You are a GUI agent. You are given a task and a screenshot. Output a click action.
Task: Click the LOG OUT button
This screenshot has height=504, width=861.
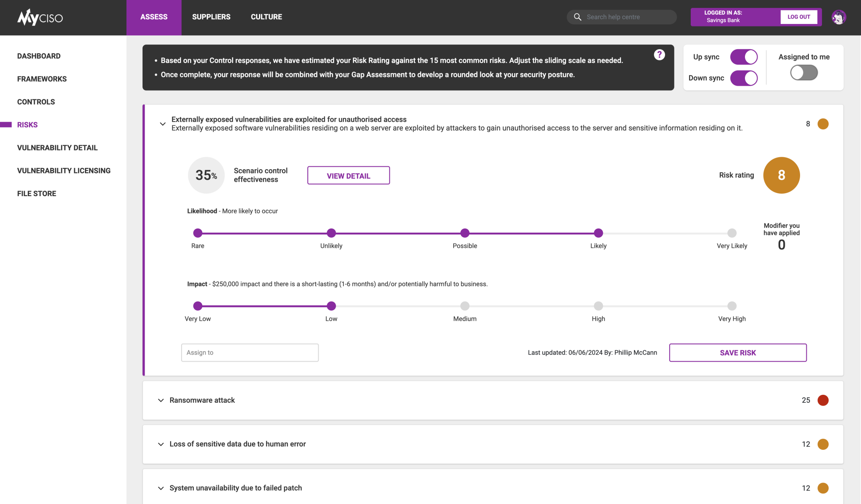click(x=798, y=17)
